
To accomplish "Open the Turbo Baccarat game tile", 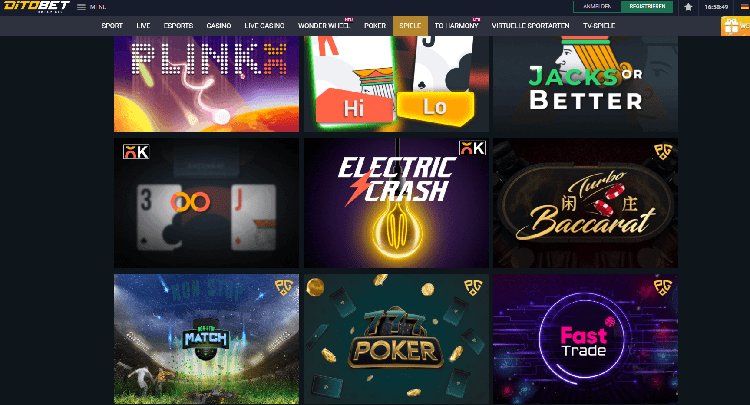I will click(x=585, y=203).
